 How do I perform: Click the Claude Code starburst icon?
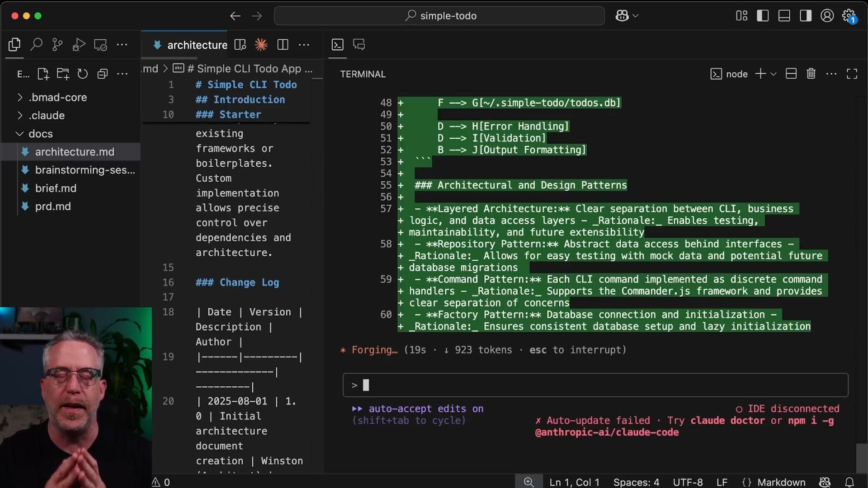point(261,44)
